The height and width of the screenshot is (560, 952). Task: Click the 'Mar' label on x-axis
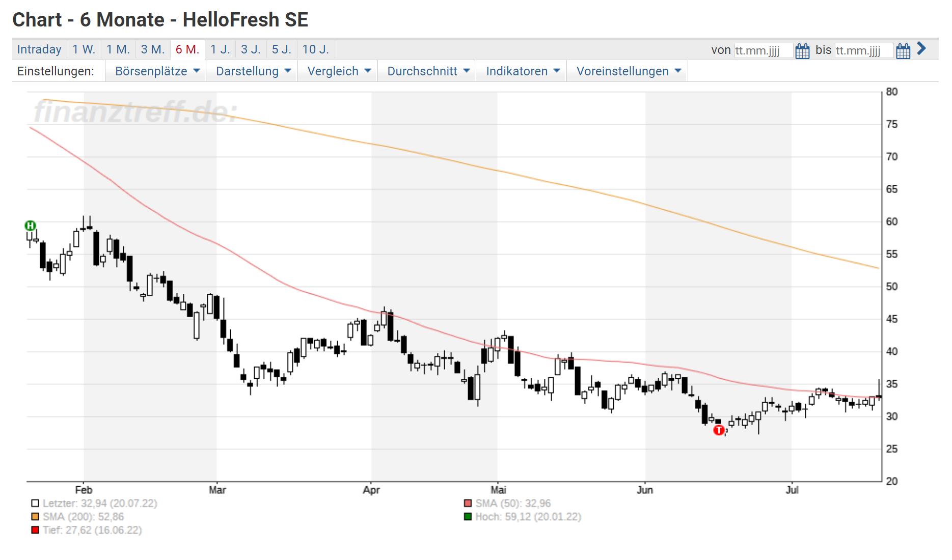click(x=217, y=490)
